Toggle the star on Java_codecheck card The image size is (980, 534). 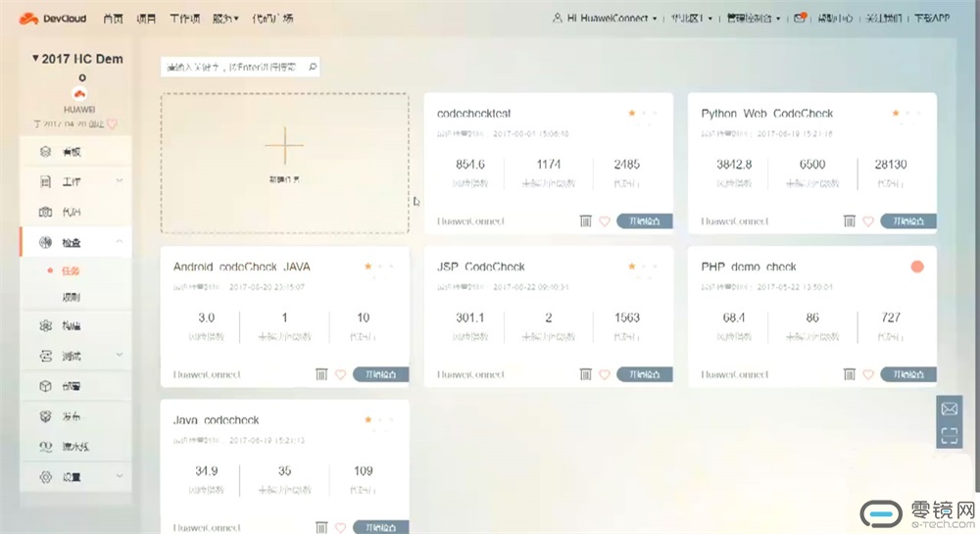(x=367, y=419)
